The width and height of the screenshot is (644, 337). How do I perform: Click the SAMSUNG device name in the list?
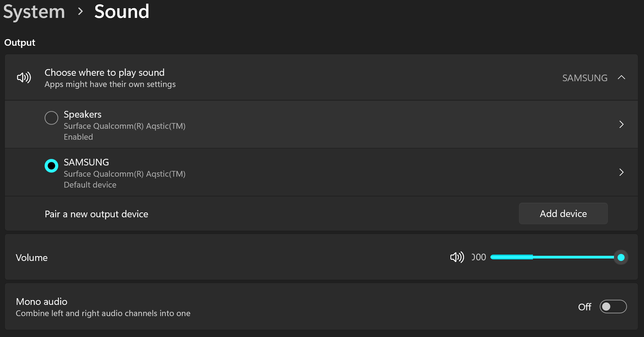(86, 162)
